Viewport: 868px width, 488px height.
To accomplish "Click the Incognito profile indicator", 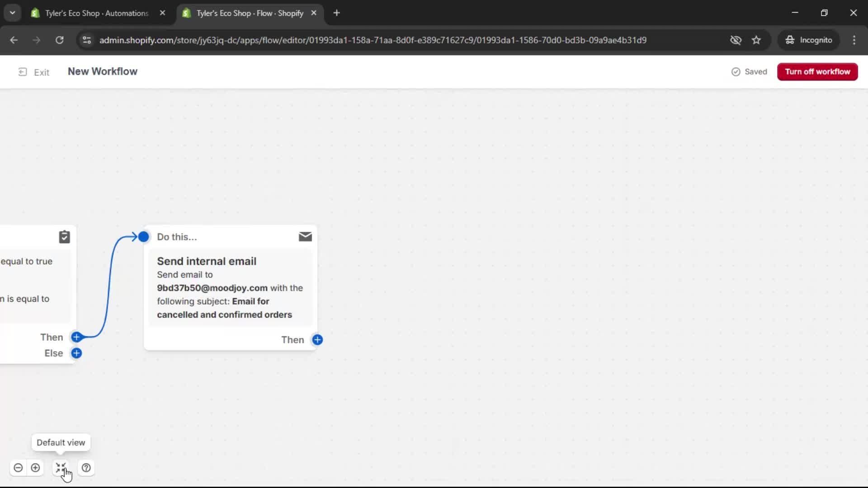I will click(x=809, y=40).
